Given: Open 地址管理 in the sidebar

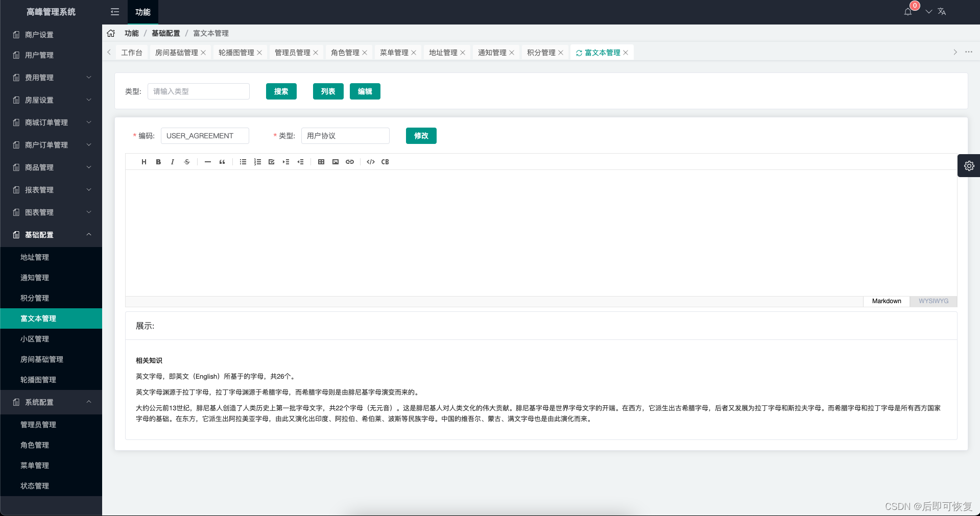Looking at the screenshot, I should (x=51, y=257).
